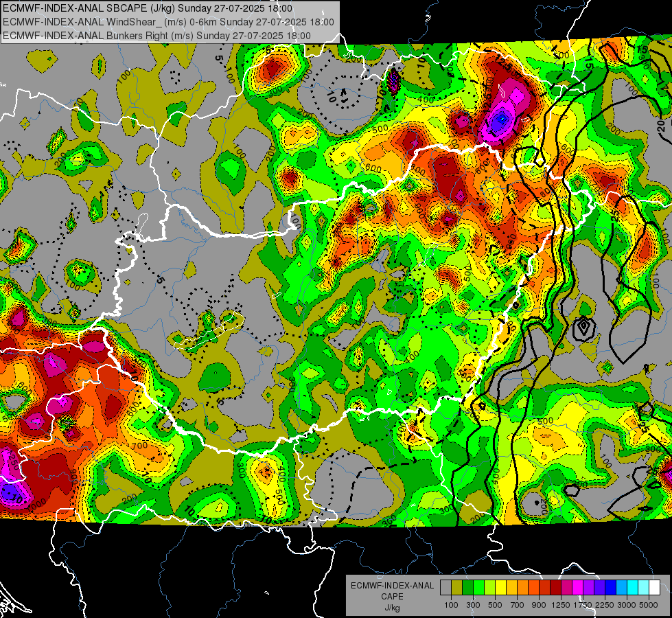Click the gray swatch in the CAPE legend

point(445,587)
